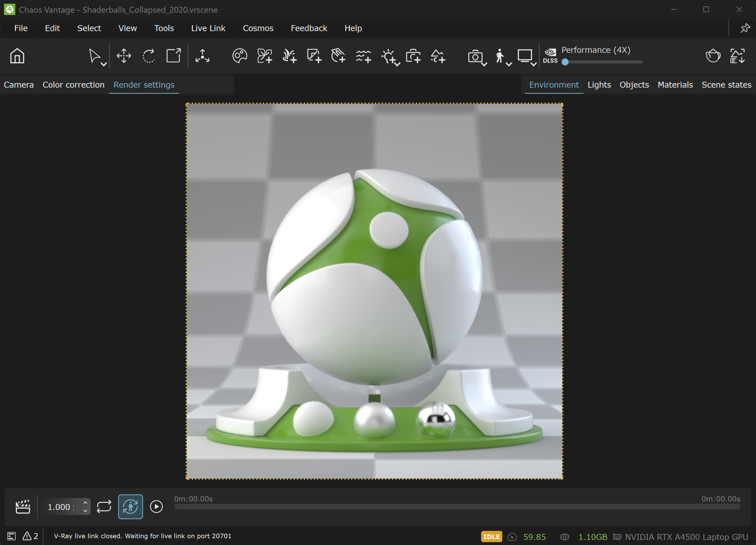756x545 pixels.
Task: Click the pin icon in the menu bar
Action: pos(745,28)
